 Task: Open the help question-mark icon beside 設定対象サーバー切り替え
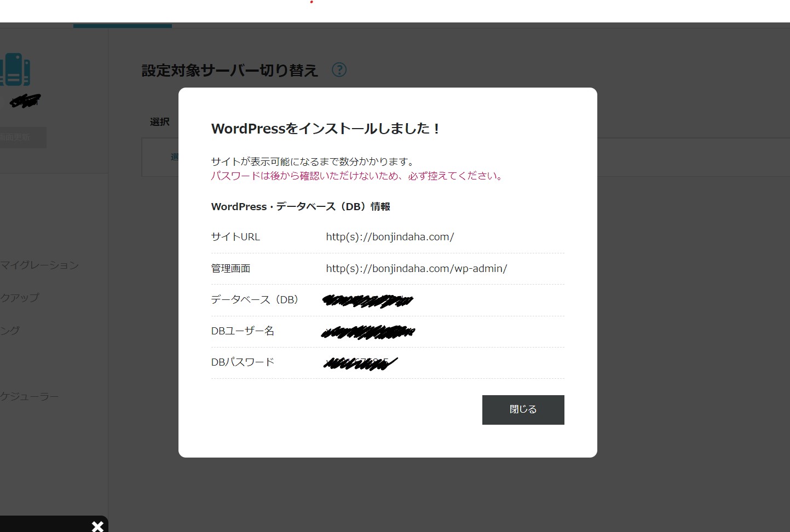339,70
